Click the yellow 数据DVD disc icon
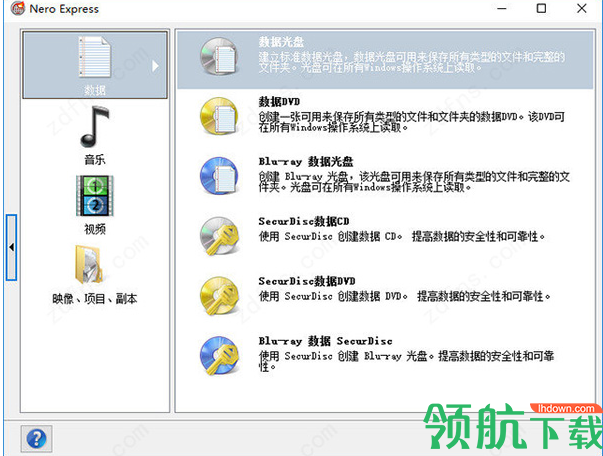This screenshot has width=603, height=456. click(x=219, y=116)
